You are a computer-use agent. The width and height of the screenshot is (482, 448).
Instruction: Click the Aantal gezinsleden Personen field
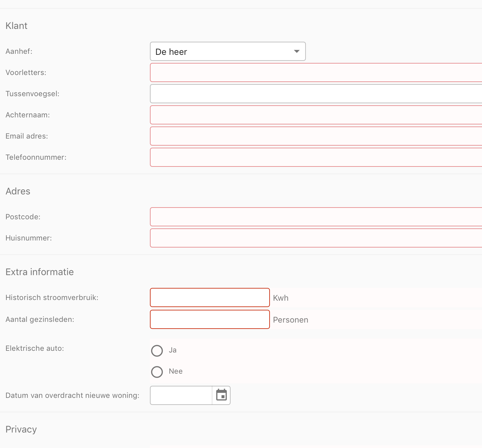[x=209, y=319]
